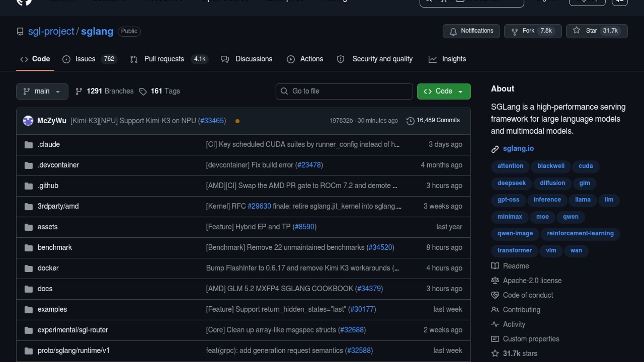Click the link icon beside sglang.io
The width and height of the screenshot is (644, 362).
(x=495, y=149)
